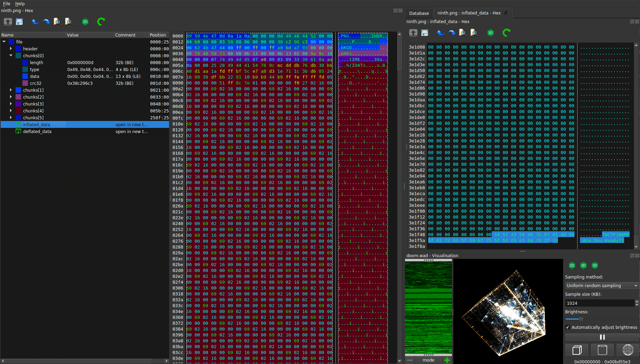The image size is (640, 364).
Task: Select the sphere shape button
Action: [x=628, y=350]
